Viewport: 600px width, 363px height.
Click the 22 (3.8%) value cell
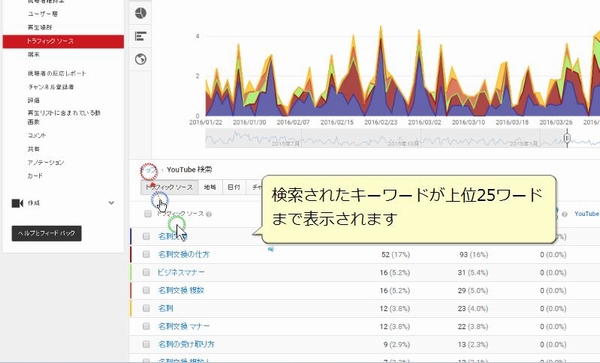473,326
